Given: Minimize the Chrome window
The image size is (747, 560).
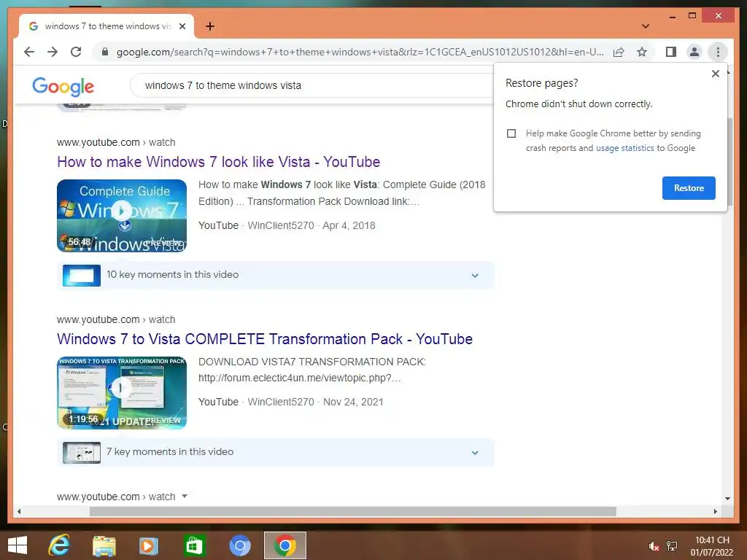Looking at the screenshot, I should pyautogui.click(x=672, y=16).
